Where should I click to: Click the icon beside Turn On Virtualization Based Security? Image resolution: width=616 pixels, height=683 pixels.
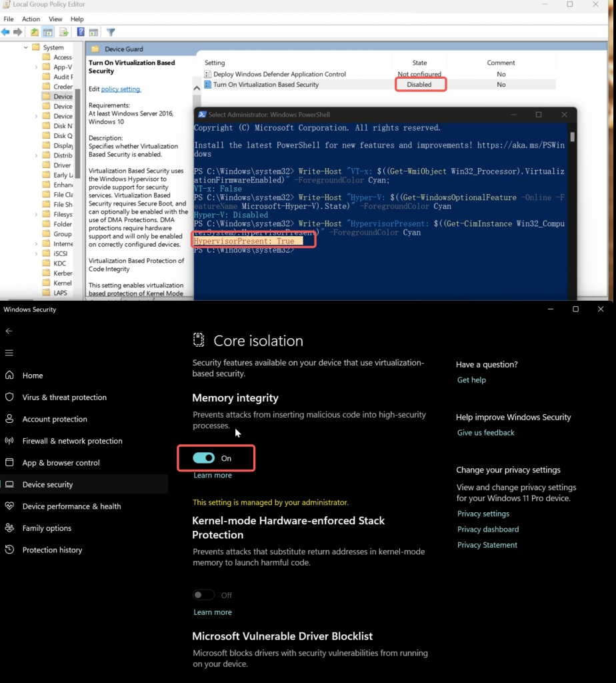click(x=207, y=85)
